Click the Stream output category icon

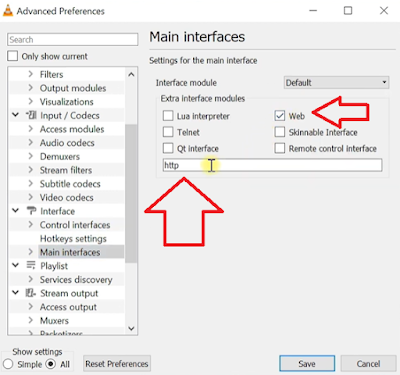(31, 293)
